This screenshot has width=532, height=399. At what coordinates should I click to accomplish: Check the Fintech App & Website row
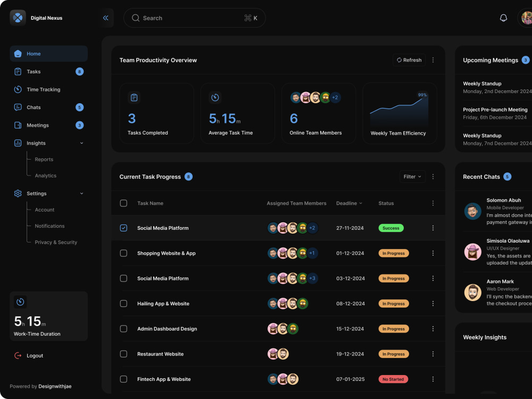click(123, 379)
